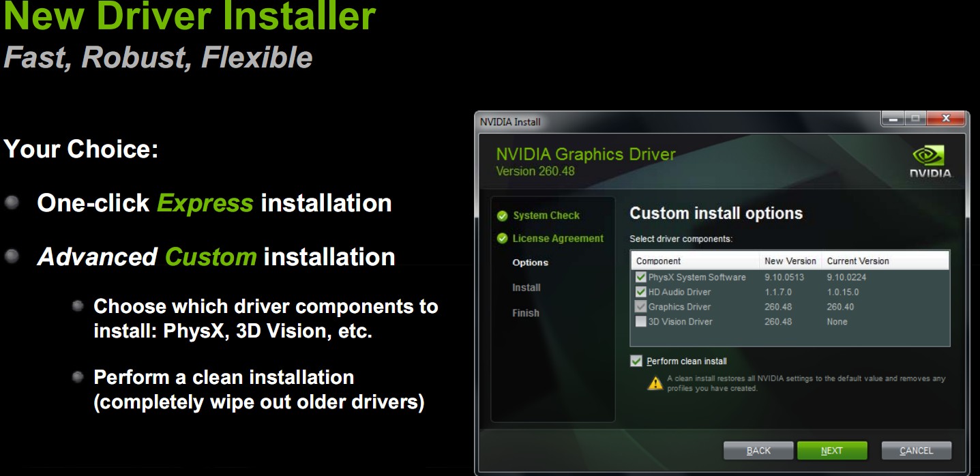Select the Install step
Screen dimensions: 980x476
point(526,288)
